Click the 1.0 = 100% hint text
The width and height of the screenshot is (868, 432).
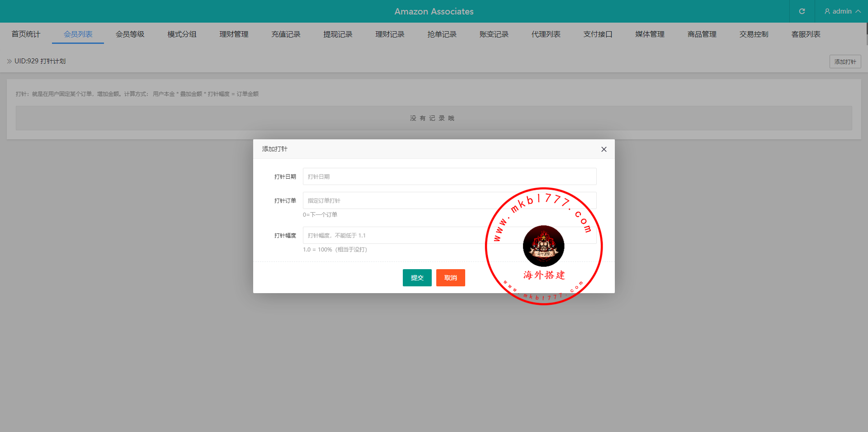[x=335, y=249]
